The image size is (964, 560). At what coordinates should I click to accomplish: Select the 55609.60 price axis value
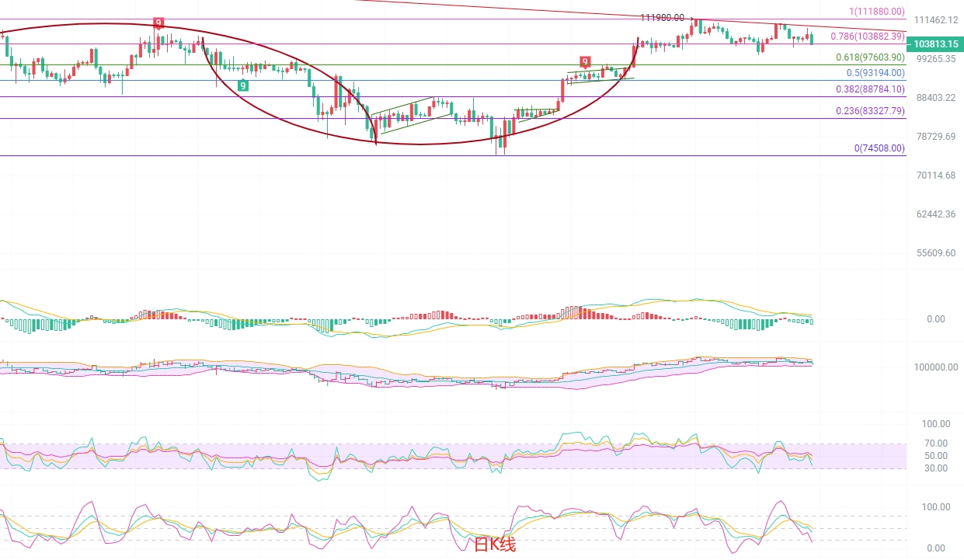(x=936, y=253)
